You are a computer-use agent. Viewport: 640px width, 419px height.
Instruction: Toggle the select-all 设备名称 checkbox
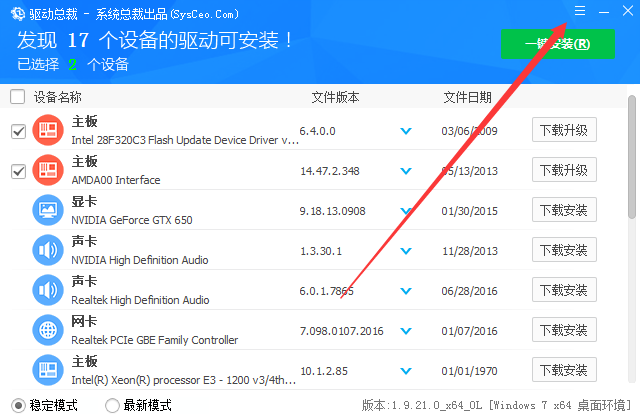[17, 97]
